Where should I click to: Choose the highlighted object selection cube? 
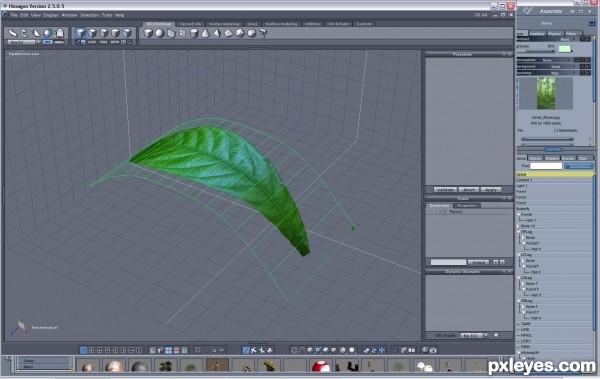click(80, 33)
